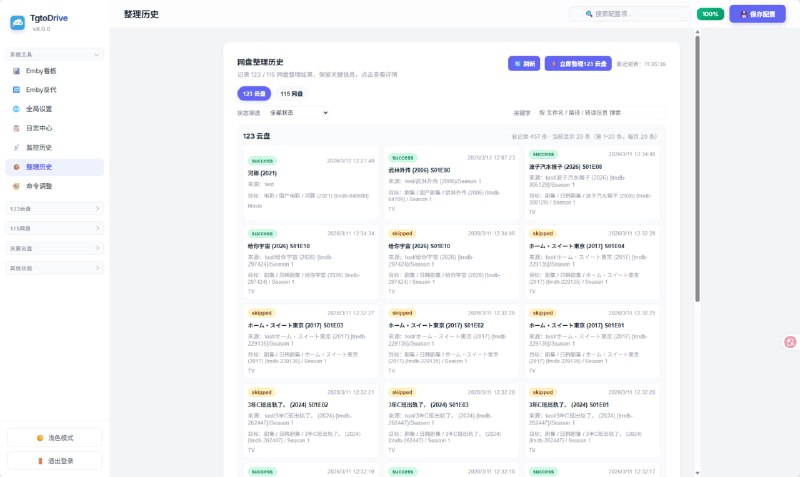The image size is (800, 477).
Task: Click the 保存配置 button
Action: tap(757, 14)
